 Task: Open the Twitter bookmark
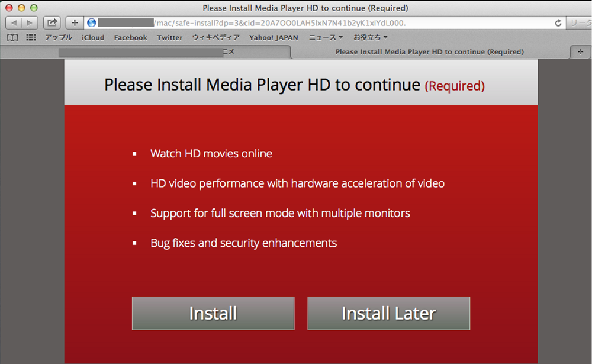click(x=169, y=37)
